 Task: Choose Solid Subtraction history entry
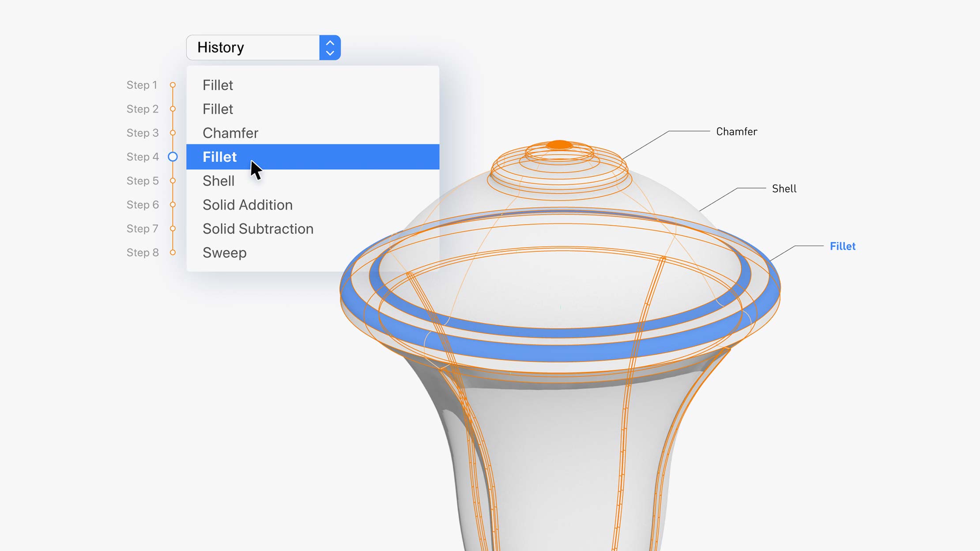point(313,228)
